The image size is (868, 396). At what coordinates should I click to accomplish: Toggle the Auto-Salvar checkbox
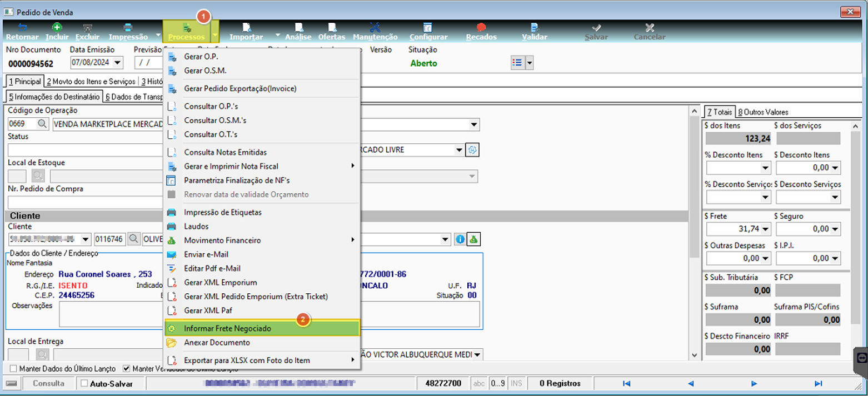(x=84, y=383)
